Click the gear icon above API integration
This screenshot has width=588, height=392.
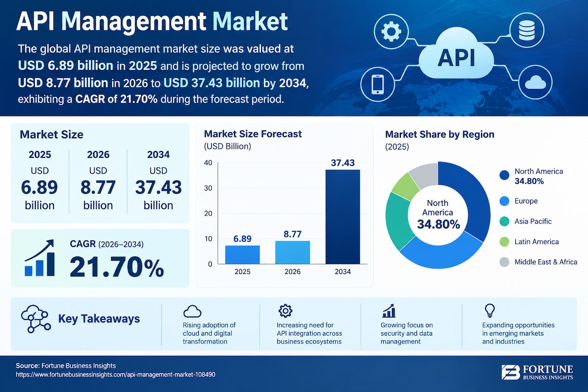pyautogui.click(x=285, y=311)
